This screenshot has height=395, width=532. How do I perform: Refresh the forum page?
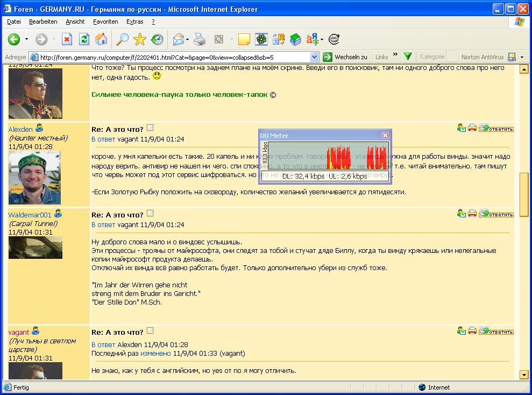click(84, 39)
